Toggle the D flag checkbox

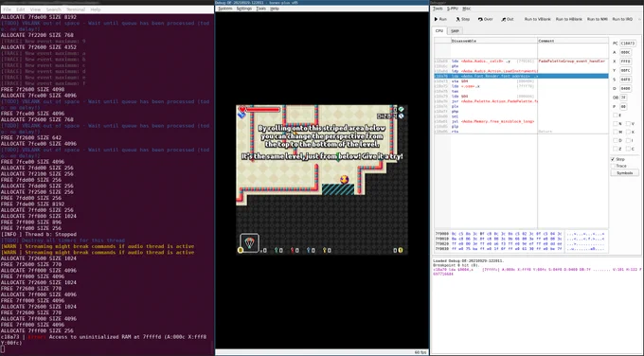(x=616, y=140)
